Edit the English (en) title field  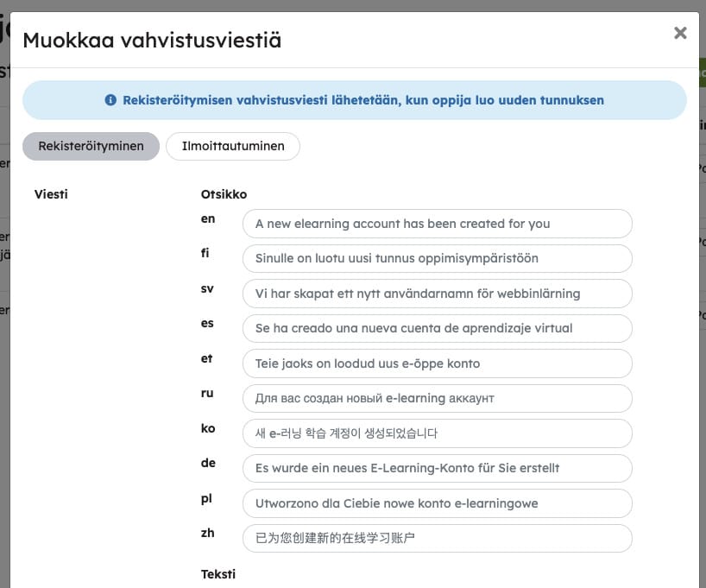pyautogui.click(x=438, y=224)
